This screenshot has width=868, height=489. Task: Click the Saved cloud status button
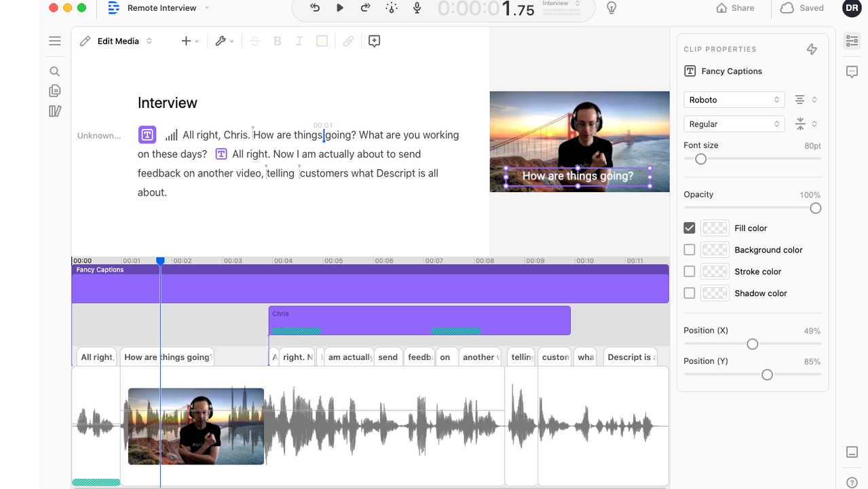click(x=802, y=8)
